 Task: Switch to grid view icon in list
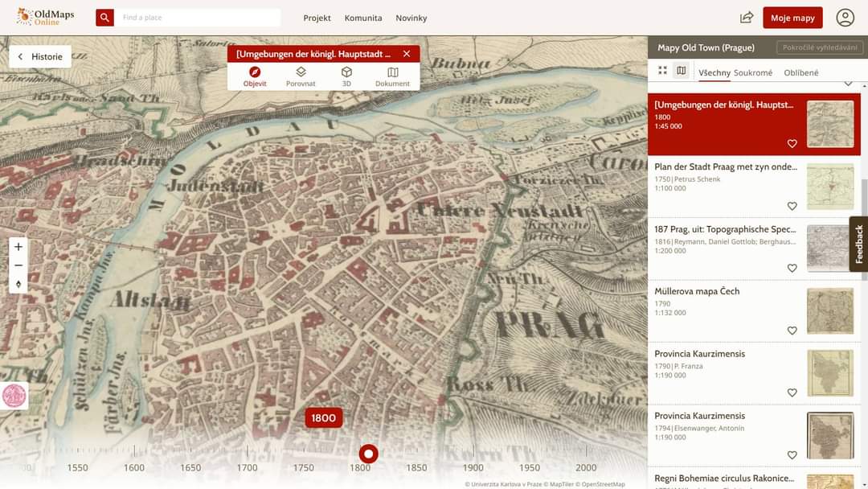pos(662,70)
